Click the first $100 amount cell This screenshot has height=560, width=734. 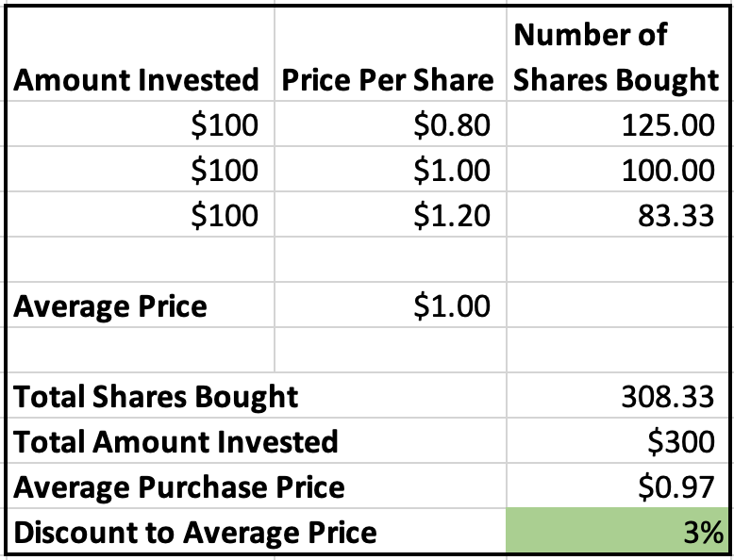(x=140, y=124)
